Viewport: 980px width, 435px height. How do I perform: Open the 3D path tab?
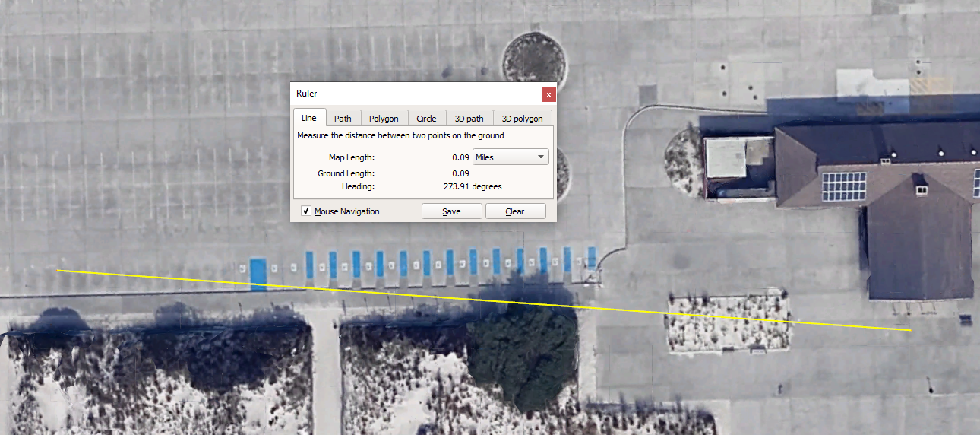[x=469, y=119]
